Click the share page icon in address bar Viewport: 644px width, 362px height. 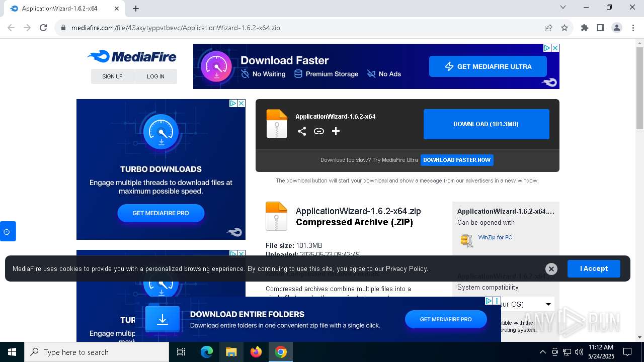point(548,28)
